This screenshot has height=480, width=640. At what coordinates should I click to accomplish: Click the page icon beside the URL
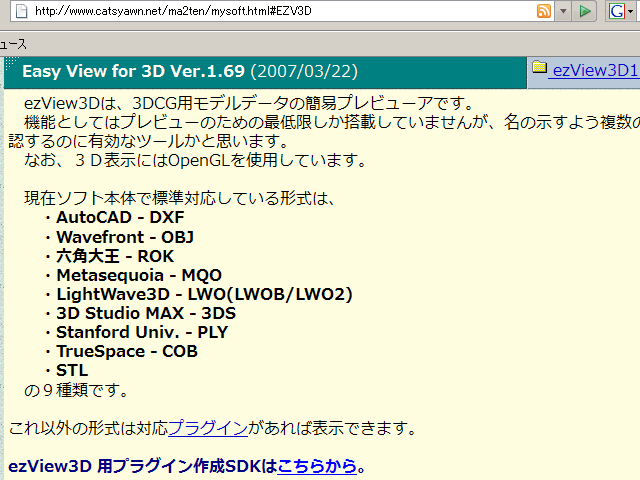21,11
